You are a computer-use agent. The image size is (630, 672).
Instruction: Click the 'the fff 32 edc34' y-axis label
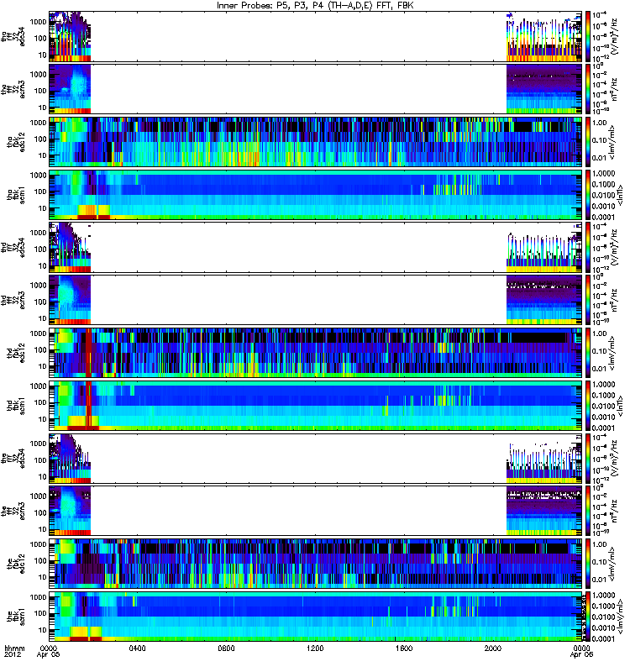13,458
